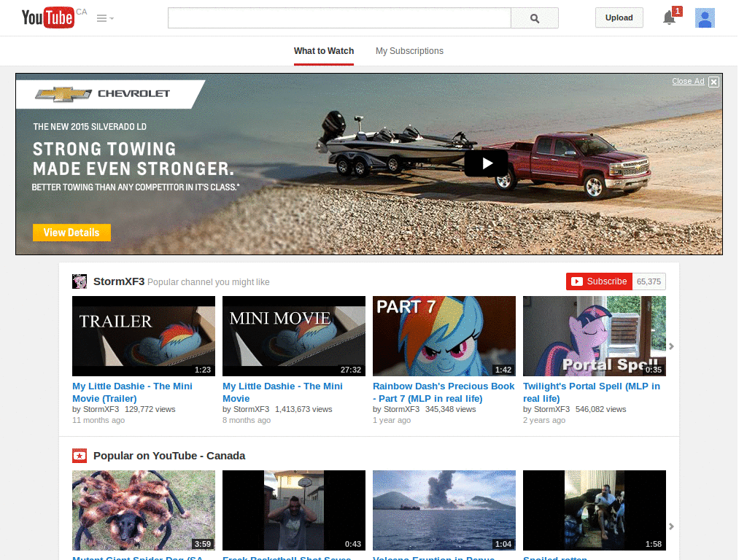Viewport: 747px width, 560px height.
Task: Expand StormXF3 shelf with the right chevron
Action: tap(671, 346)
